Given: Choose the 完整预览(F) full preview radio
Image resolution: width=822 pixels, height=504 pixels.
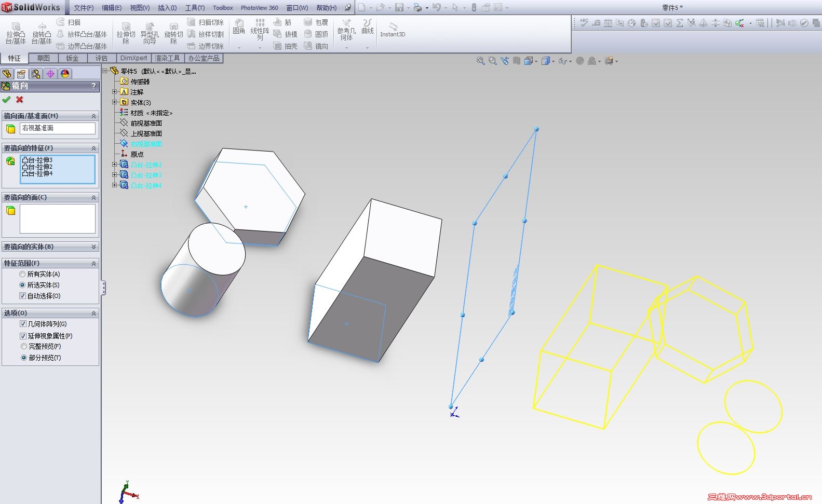Looking at the screenshot, I should (41, 346).
